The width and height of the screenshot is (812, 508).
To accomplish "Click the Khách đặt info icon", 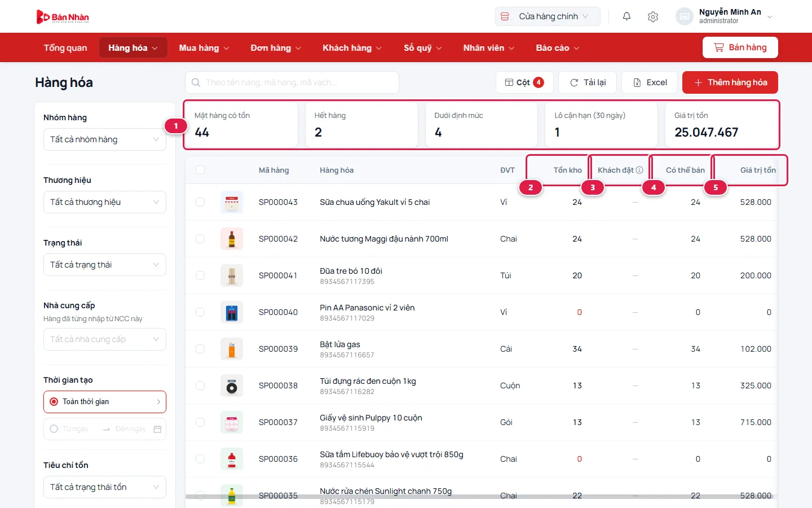I will [x=639, y=170].
